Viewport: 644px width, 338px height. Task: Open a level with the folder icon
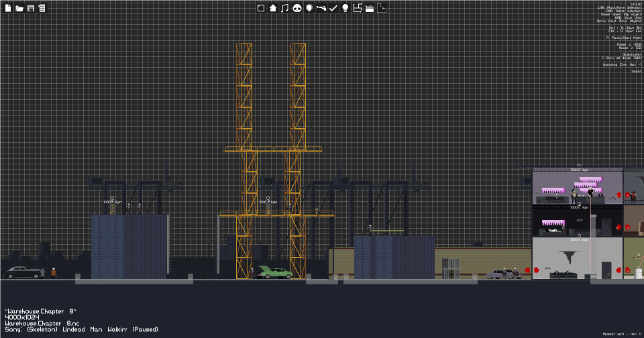click(19, 8)
